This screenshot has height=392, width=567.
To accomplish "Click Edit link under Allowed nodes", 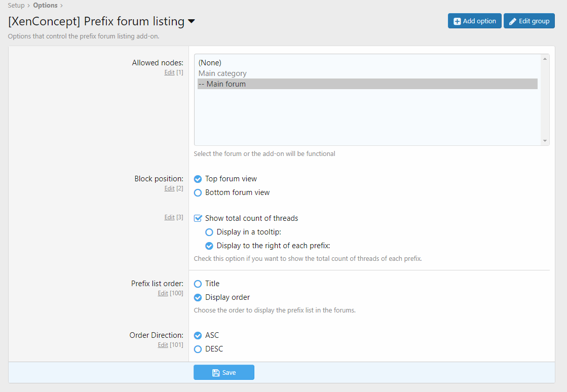I will click(x=169, y=73).
